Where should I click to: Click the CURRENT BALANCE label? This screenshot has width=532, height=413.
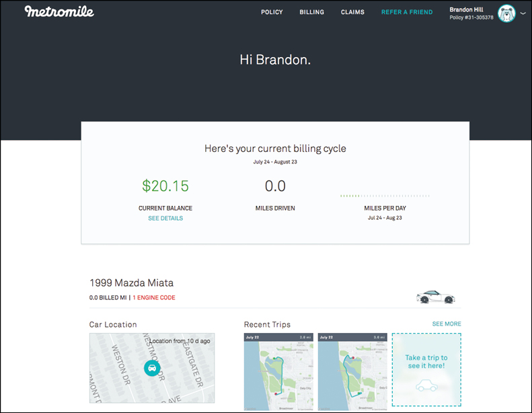click(x=165, y=208)
